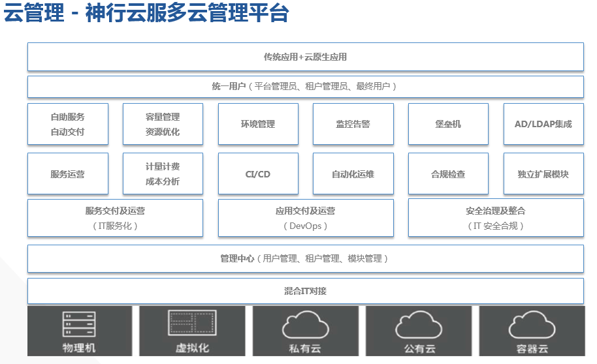This screenshot has height=364, width=597.
Task: Click the 应用交付及运营 DevOps block
Action: point(306,218)
